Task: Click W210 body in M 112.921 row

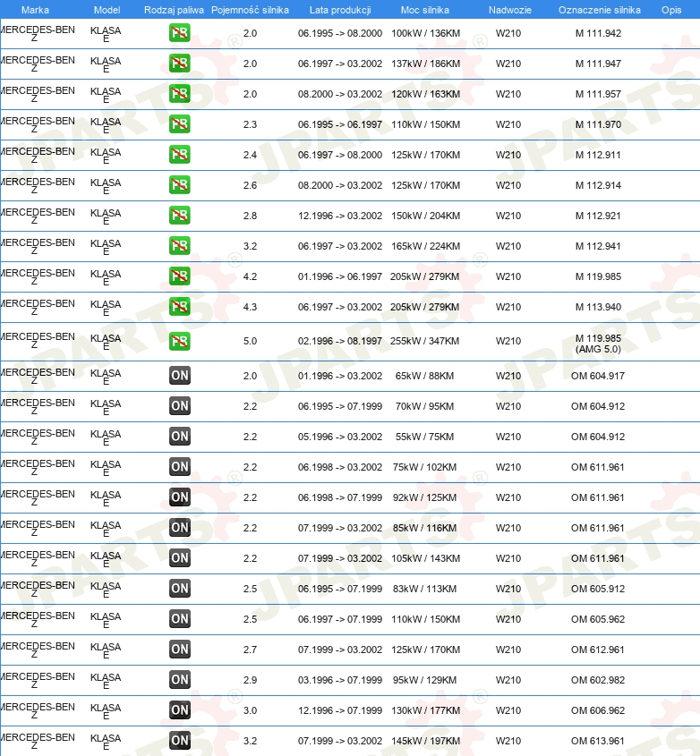Action: [508, 216]
